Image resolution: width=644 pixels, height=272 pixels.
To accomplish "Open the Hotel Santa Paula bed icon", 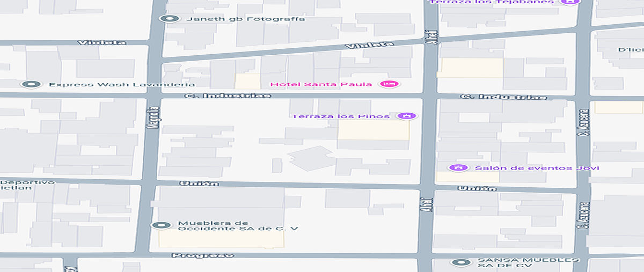I will point(388,84).
